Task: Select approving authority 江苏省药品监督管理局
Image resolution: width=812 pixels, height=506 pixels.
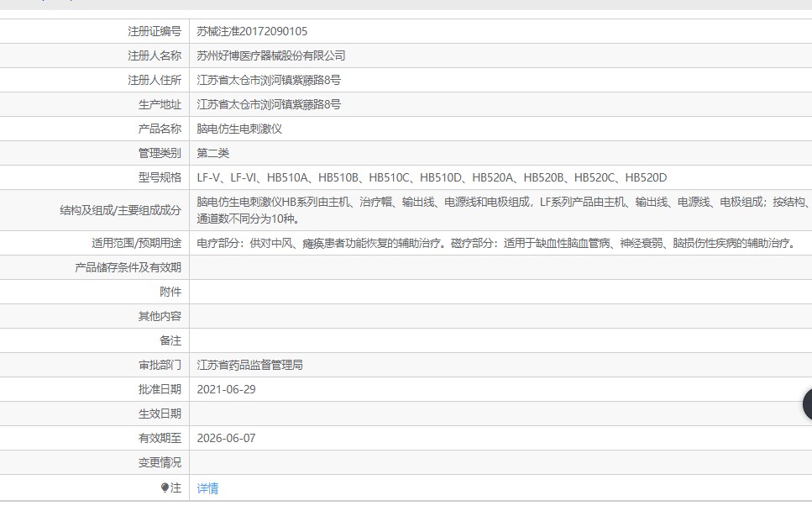Action: tap(249, 365)
